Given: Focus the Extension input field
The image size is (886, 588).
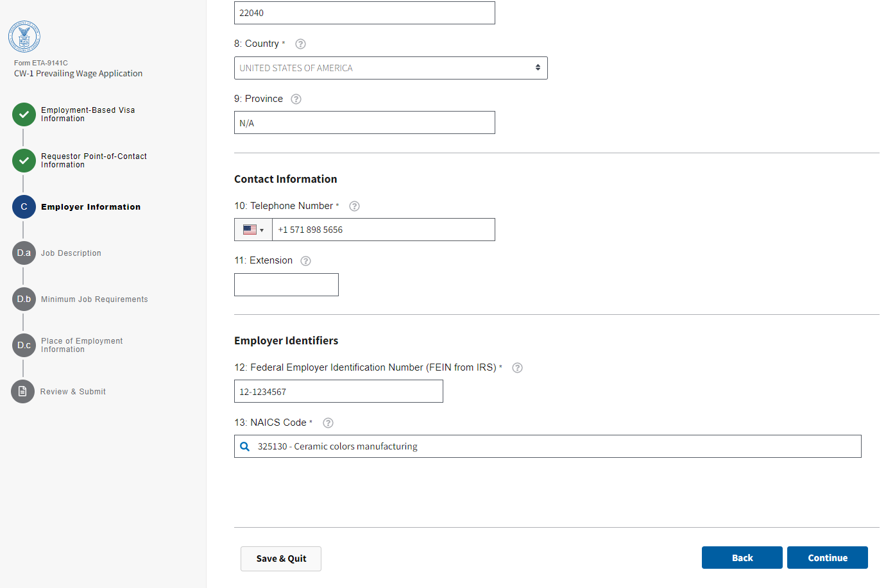Looking at the screenshot, I should tap(286, 285).
